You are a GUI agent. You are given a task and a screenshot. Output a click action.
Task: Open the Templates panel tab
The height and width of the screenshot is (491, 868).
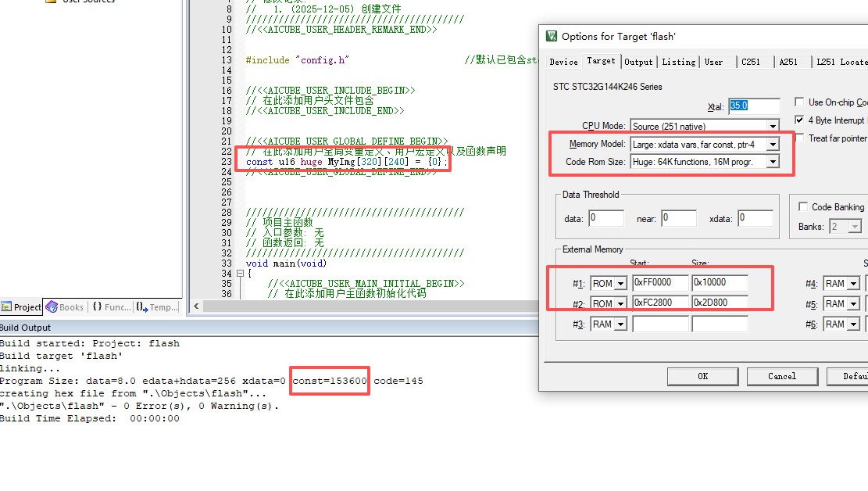[x=157, y=306]
